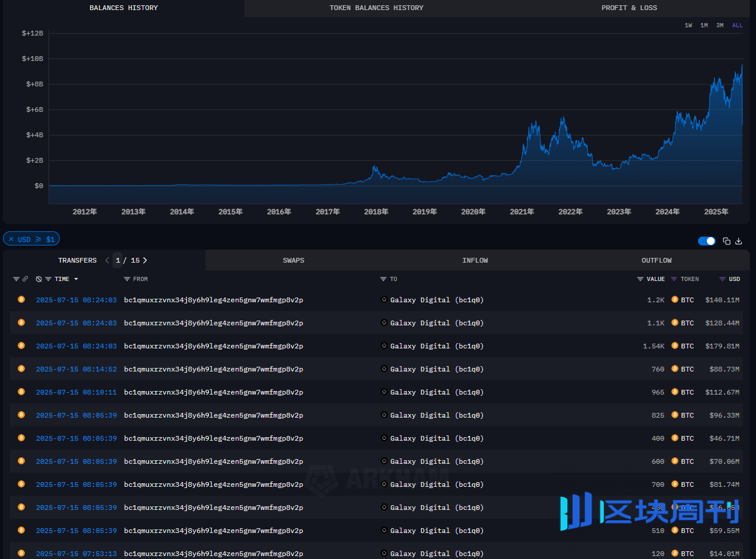Toggle TIME sort order with the arrow
756x559 pixels.
click(76, 279)
